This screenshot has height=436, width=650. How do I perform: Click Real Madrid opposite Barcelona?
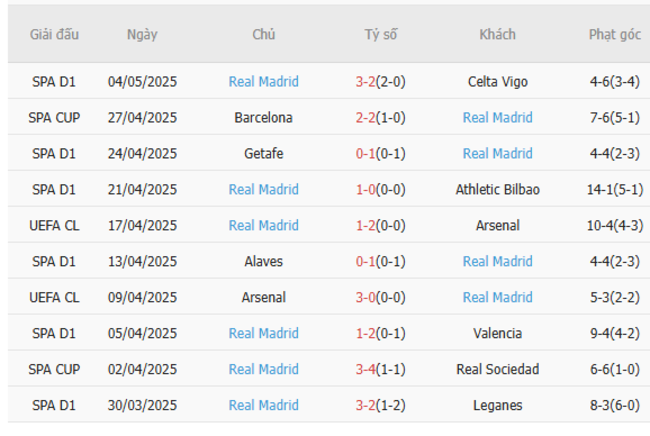[x=497, y=118]
